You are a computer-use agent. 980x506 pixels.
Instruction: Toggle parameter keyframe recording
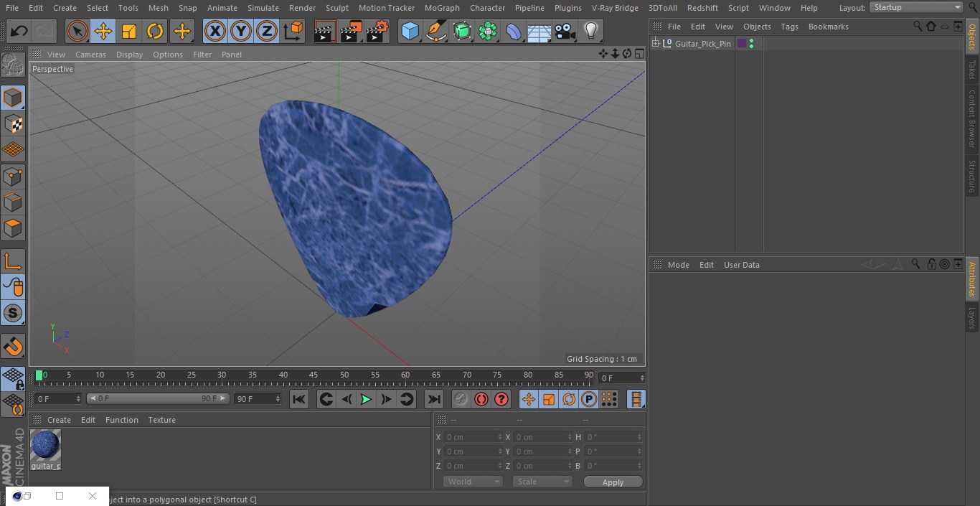point(589,399)
